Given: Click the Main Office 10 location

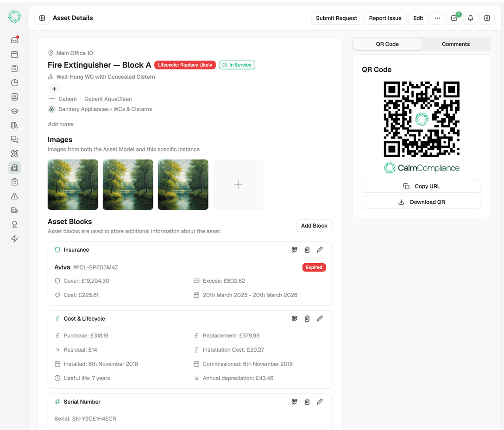Looking at the screenshot, I should point(75,53).
